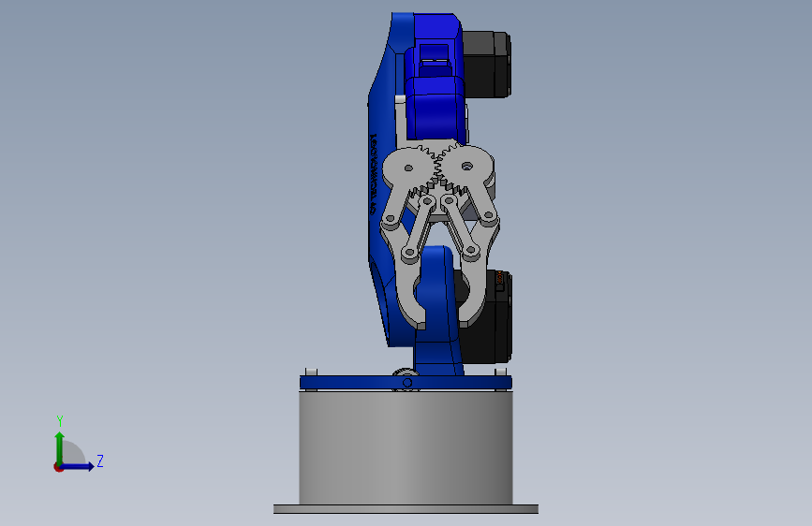Select the thin flange plate under the cylinder
812x526 pixels.
406,509
